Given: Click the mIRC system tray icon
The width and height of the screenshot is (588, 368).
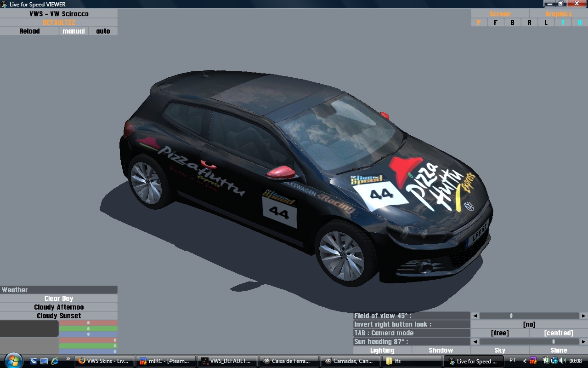Looking at the screenshot, I should [533, 361].
